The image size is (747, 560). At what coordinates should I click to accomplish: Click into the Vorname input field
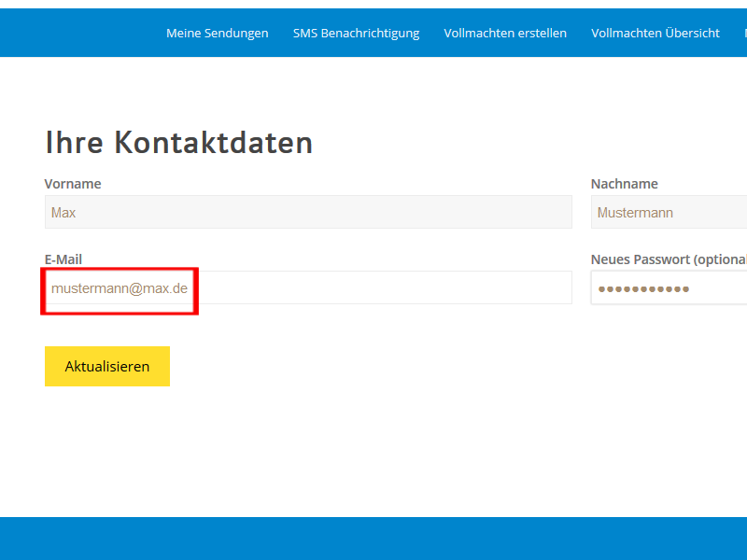coord(308,213)
